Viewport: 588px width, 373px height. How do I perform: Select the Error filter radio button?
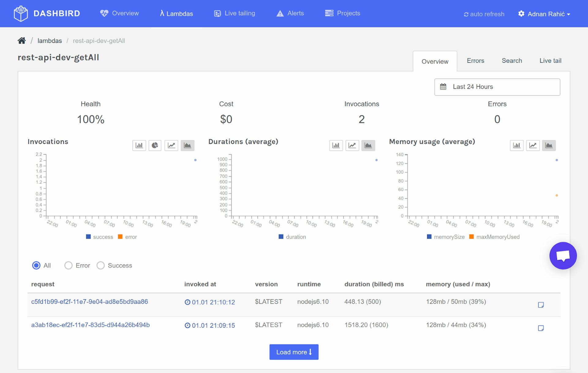(68, 266)
